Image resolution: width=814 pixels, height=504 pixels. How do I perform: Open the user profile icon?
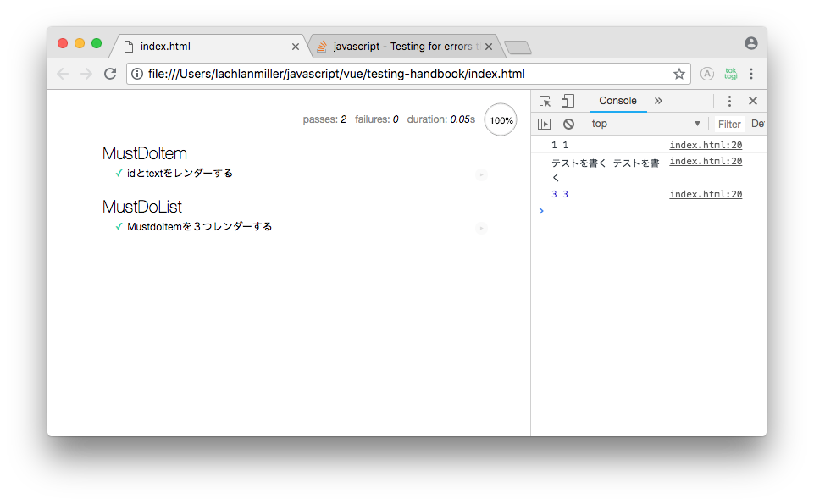coord(751,43)
